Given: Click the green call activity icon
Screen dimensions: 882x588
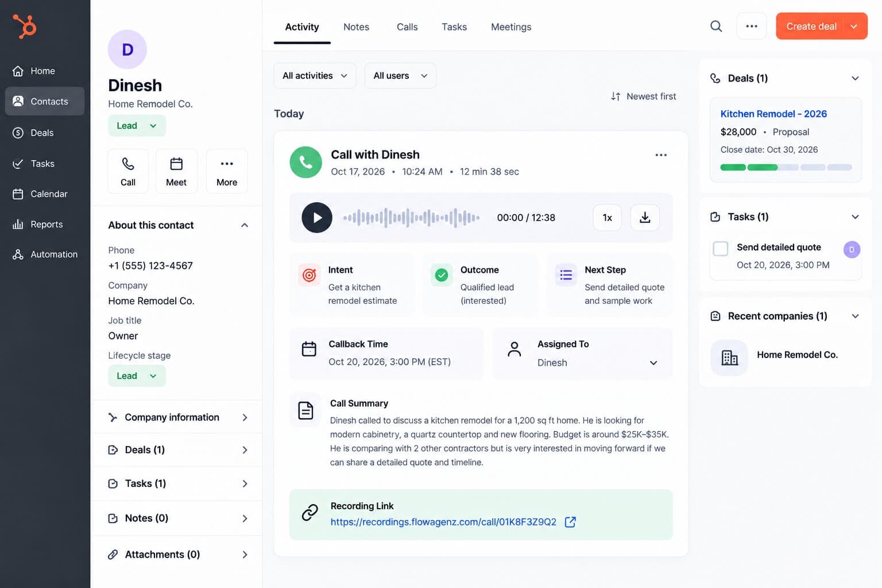Looking at the screenshot, I should click(305, 162).
